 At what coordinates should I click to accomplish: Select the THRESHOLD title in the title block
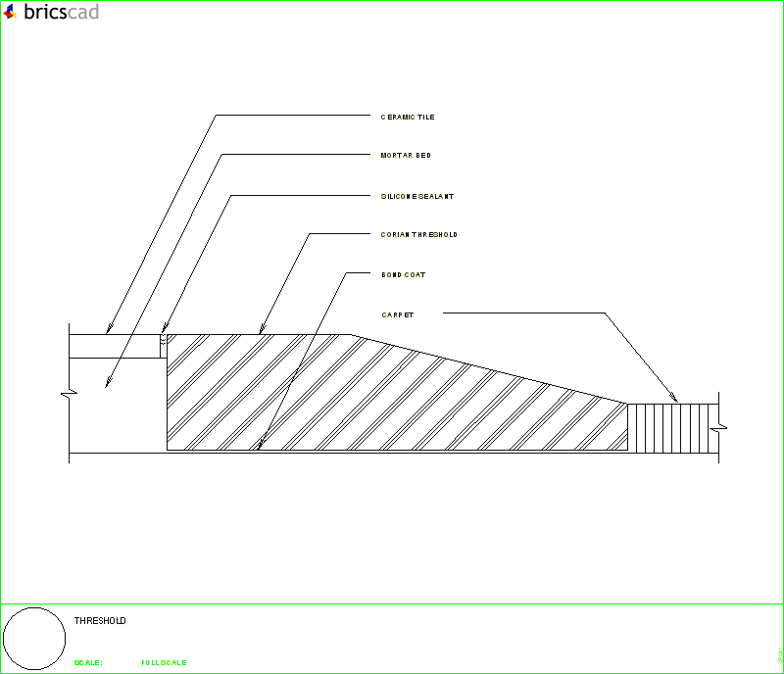pos(100,620)
